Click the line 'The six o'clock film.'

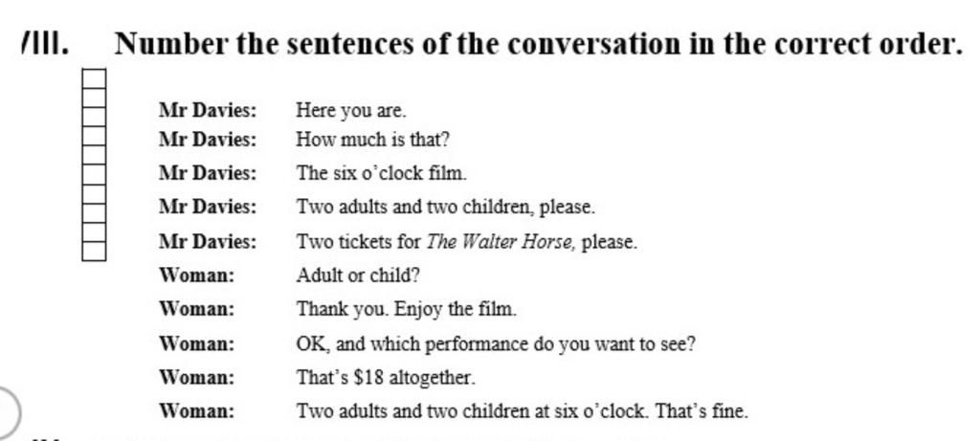tap(381, 173)
